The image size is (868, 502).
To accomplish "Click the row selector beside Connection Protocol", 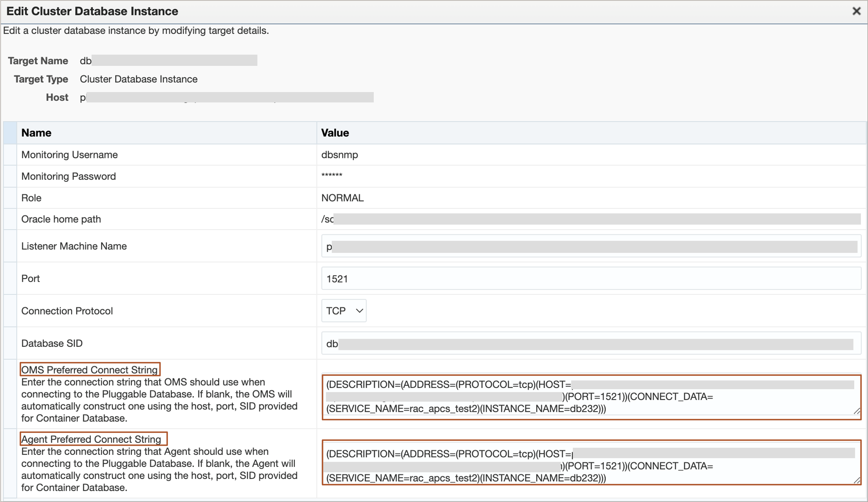I will tap(10, 311).
